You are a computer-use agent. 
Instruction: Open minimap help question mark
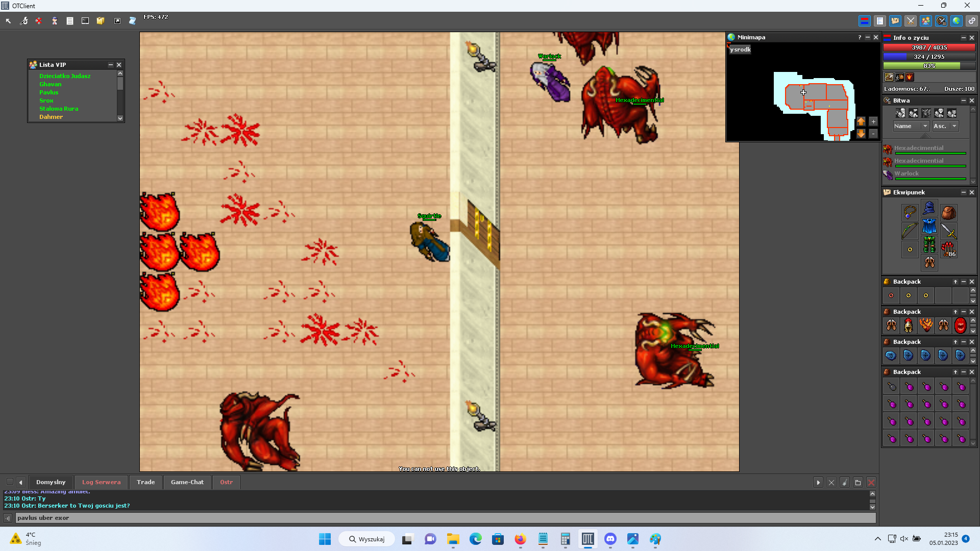click(860, 37)
